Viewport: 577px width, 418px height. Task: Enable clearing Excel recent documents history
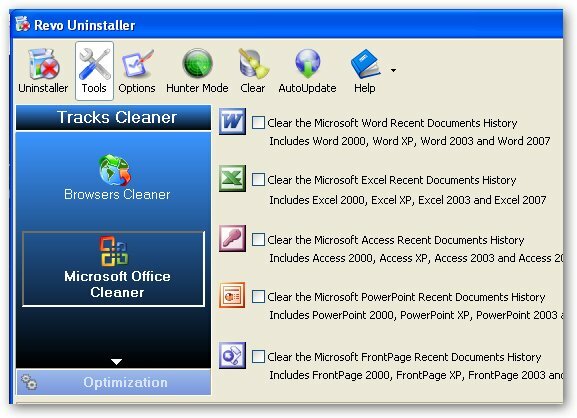coord(258,180)
